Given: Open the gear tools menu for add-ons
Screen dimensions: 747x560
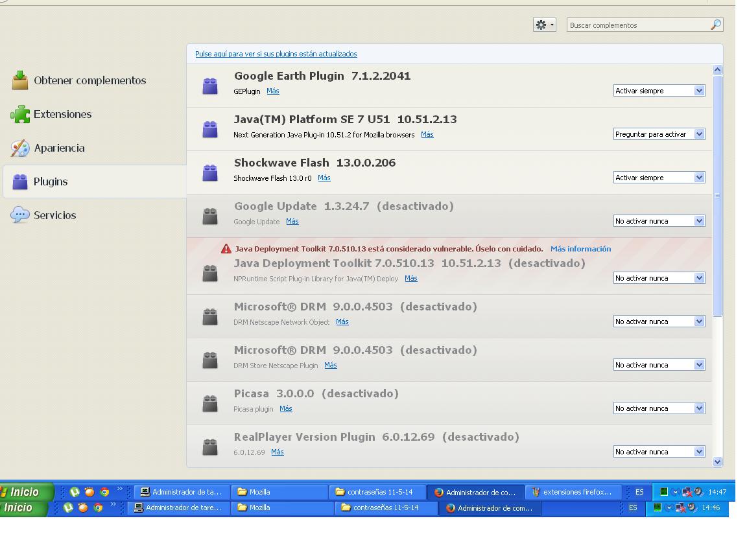Looking at the screenshot, I should pyautogui.click(x=544, y=25).
